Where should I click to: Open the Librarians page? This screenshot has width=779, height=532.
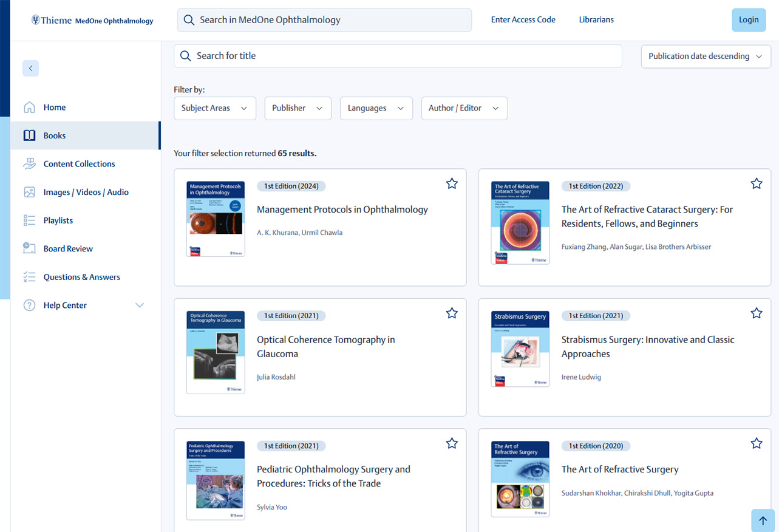[x=596, y=19]
